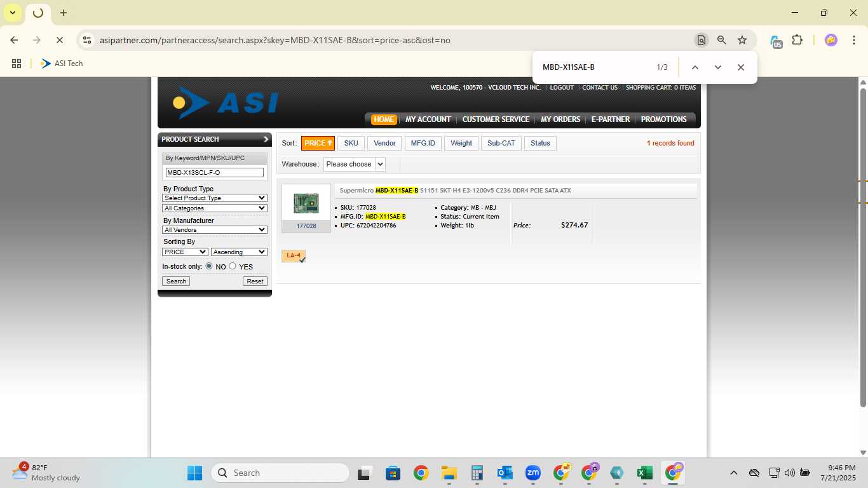Click the LOGOUT link
The height and width of the screenshot is (488, 868).
point(562,88)
